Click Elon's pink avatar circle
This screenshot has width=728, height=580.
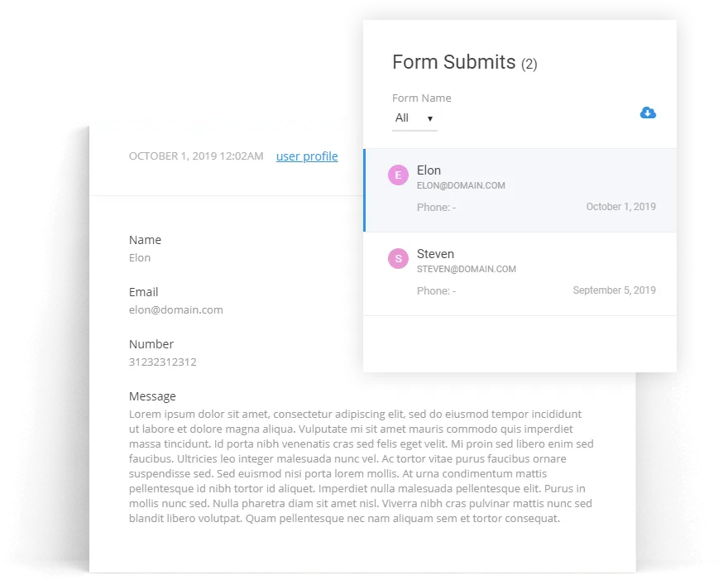pyautogui.click(x=398, y=175)
